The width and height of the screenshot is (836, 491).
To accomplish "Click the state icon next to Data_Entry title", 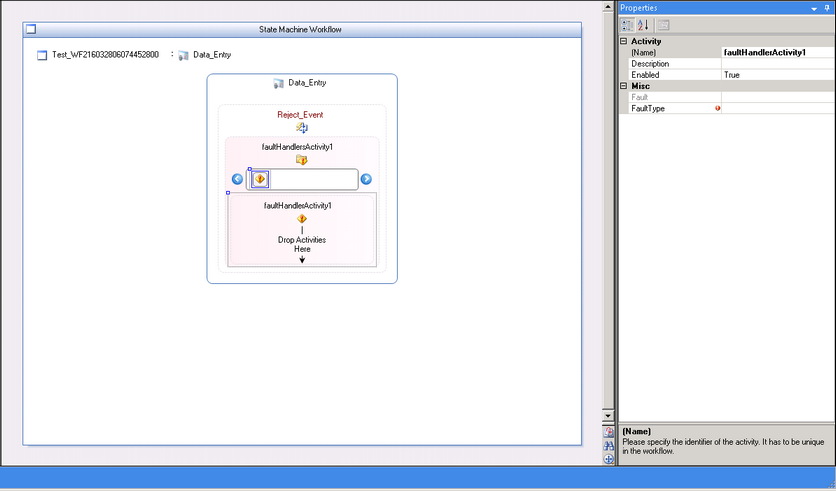I will tap(278, 83).
